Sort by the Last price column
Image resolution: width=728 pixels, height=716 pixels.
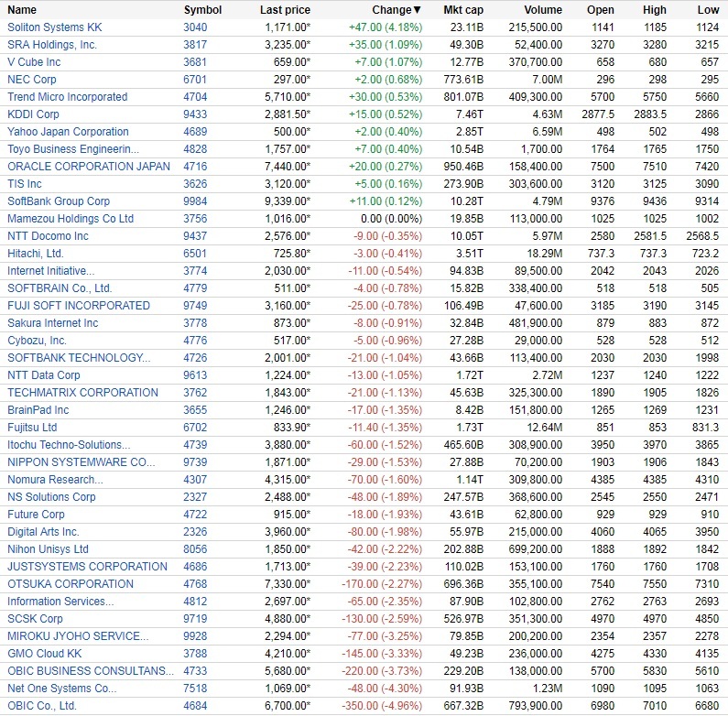[x=285, y=10]
